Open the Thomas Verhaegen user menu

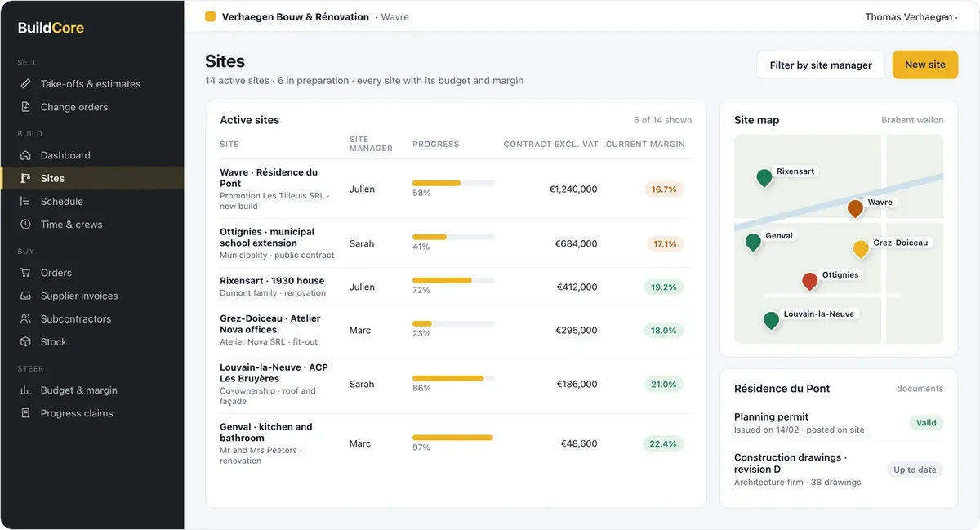click(x=911, y=17)
